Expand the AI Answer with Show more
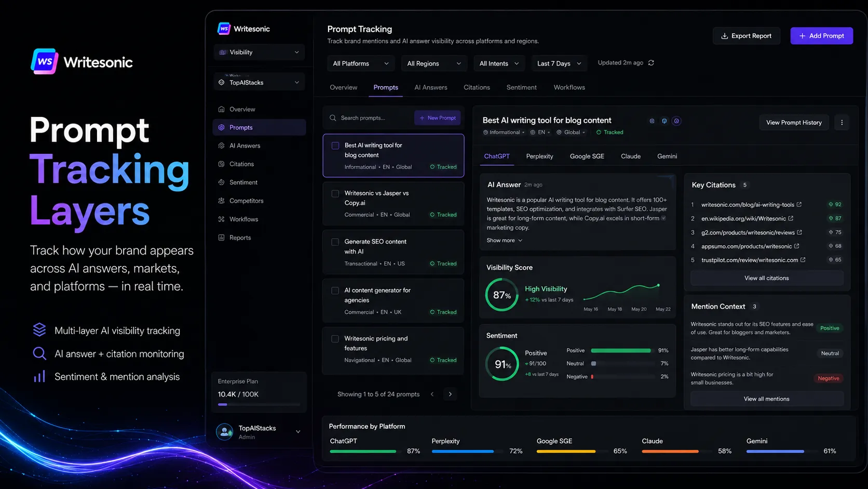 [504, 240]
